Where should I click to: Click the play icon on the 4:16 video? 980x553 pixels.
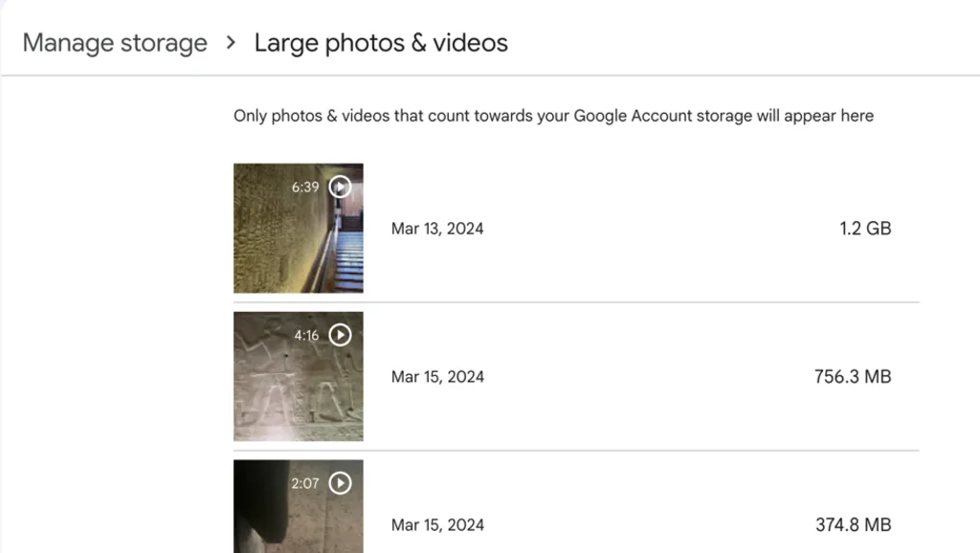pos(340,335)
